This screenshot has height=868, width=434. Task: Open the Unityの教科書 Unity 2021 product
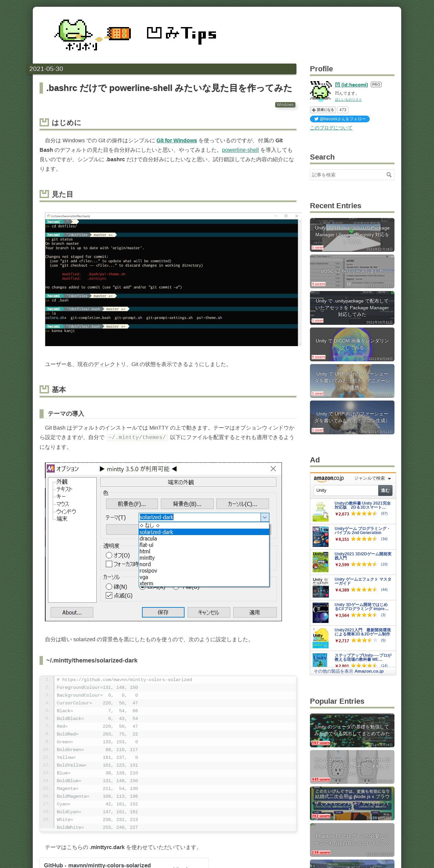click(x=362, y=505)
